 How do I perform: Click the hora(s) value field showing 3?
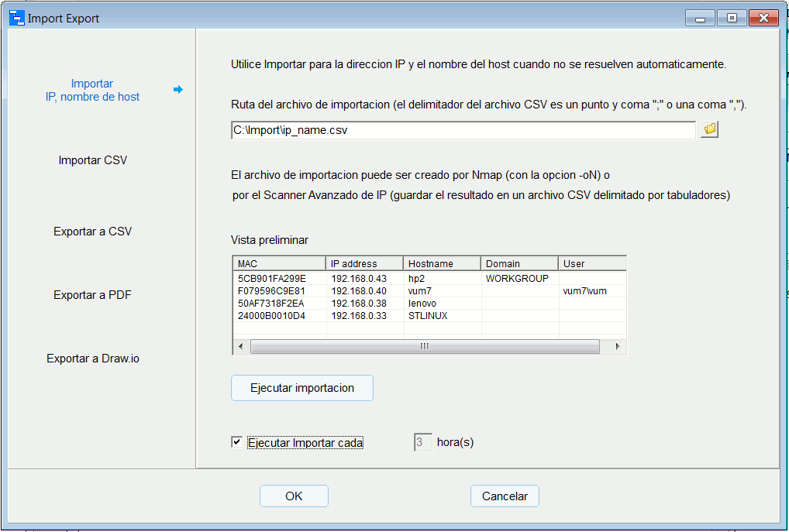[422, 441]
